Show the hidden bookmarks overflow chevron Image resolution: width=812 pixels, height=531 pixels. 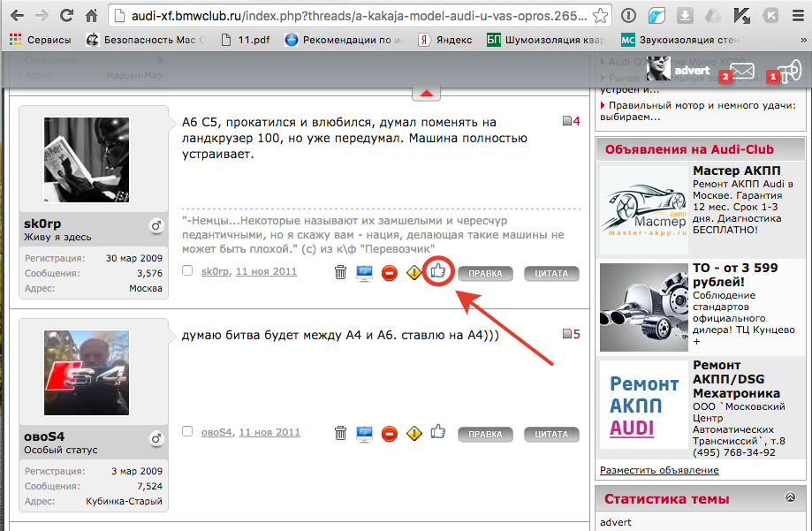click(x=803, y=40)
